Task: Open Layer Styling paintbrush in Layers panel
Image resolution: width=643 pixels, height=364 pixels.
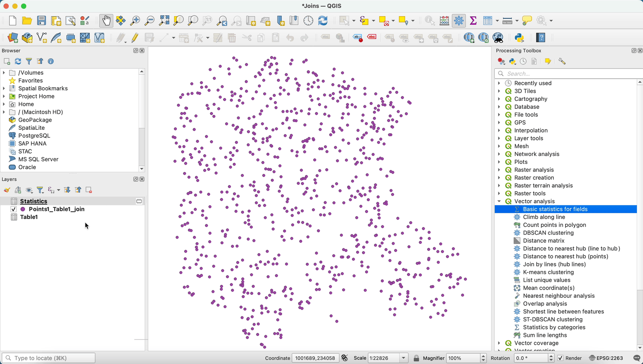Action: click(x=7, y=190)
